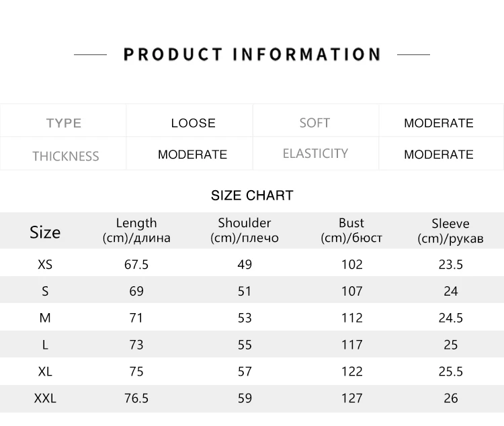Select the M size row label
The height and width of the screenshot is (426, 504).
point(45,318)
